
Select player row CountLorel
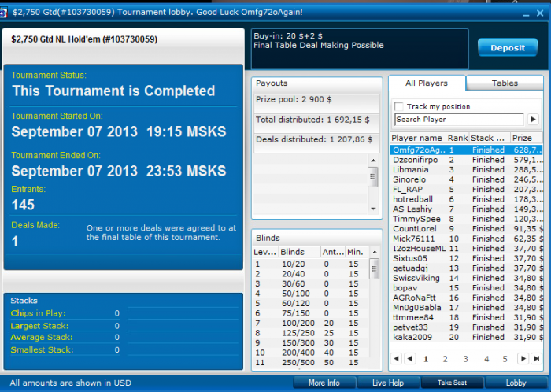466,228
